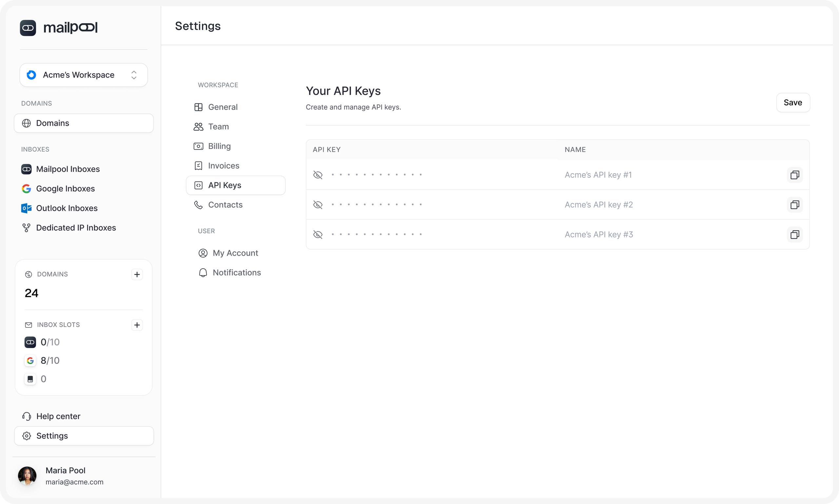This screenshot has width=839, height=504.
Task: Click the Save button
Action: (792, 103)
